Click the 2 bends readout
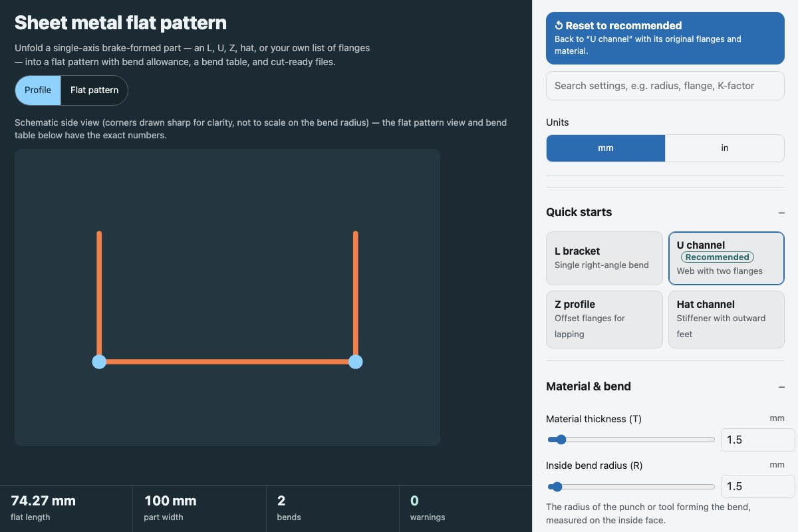798x532 pixels. 332,509
